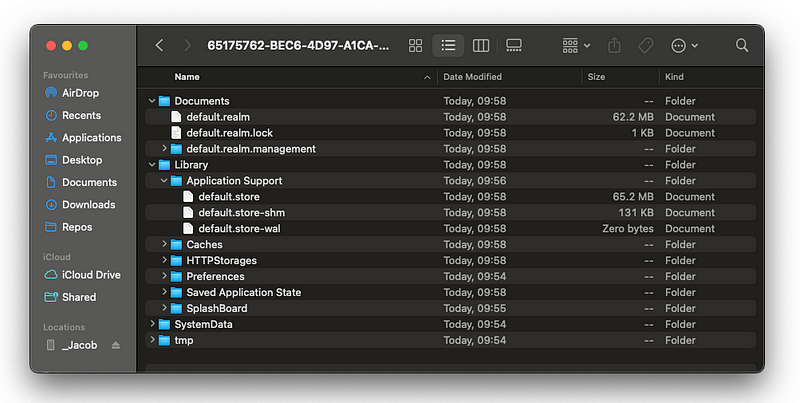The width and height of the screenshot is (800, 403).
Task: Go back with the left arrow
Action: pos(160,46)
